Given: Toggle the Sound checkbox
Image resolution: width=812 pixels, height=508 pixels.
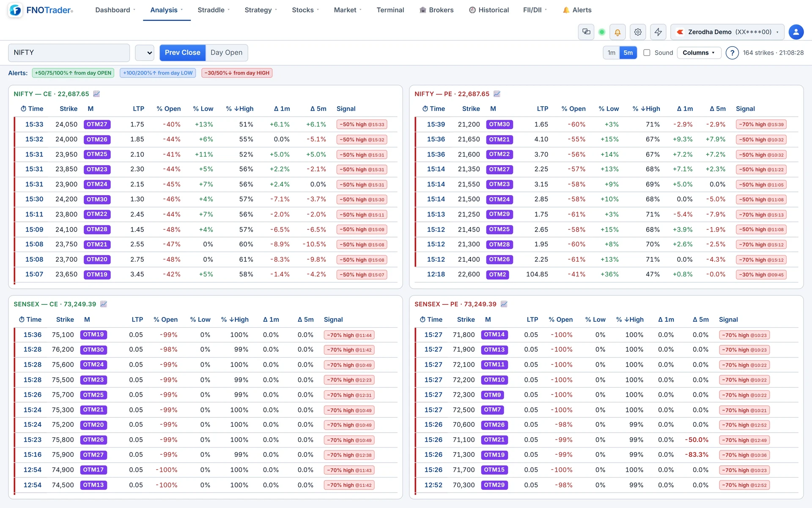Looking at the screenshot, I should point(647,52).
